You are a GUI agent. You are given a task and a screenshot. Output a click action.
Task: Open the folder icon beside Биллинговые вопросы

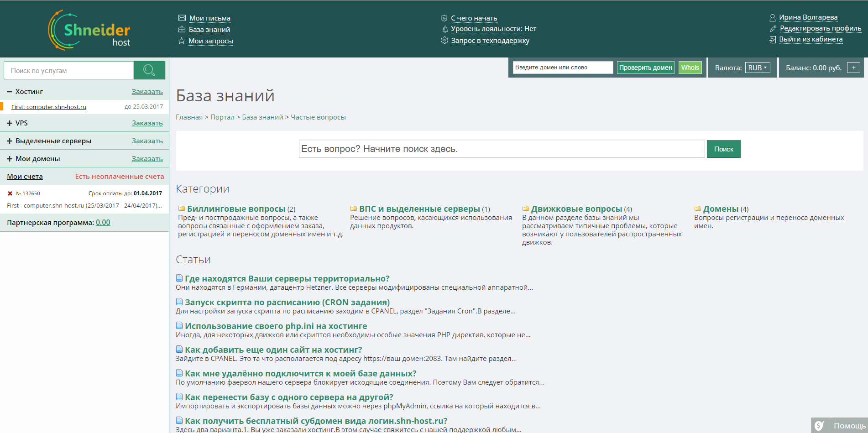pyautogui.click(x=181, y=208)
